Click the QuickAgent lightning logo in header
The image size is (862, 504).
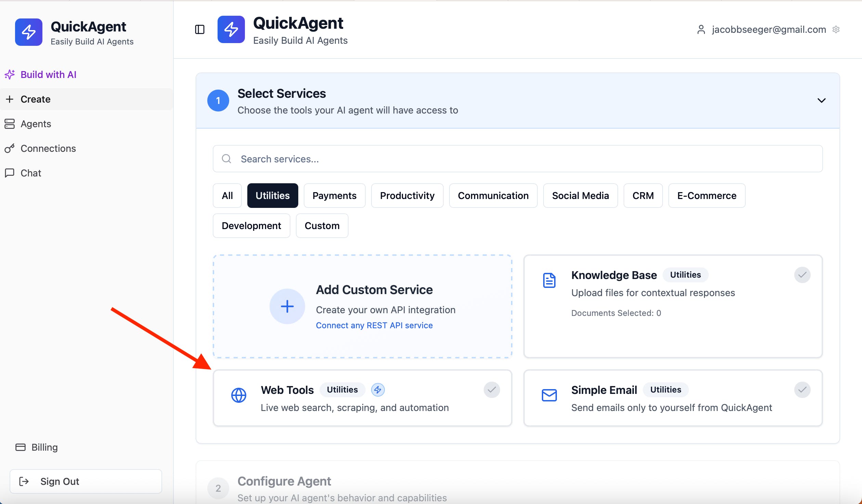pyautogui.click(x=231, y=29)
